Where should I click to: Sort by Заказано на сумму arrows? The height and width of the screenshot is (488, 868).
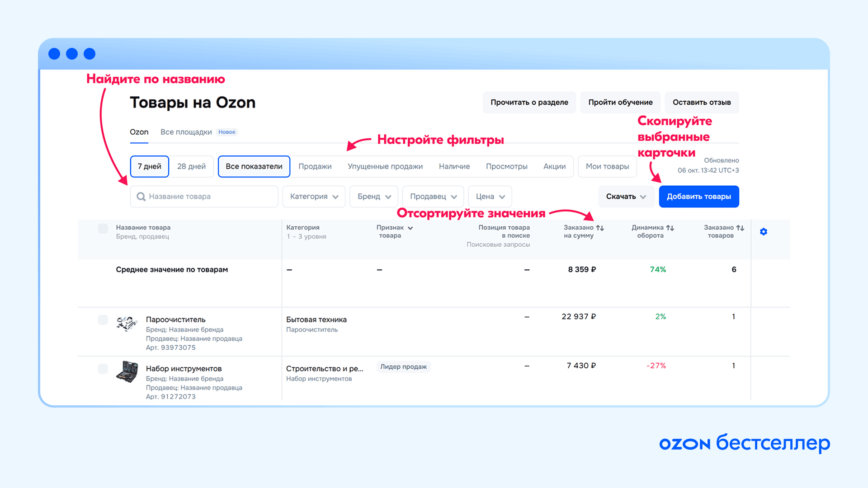pyautogui.click(x=600, y=228)
